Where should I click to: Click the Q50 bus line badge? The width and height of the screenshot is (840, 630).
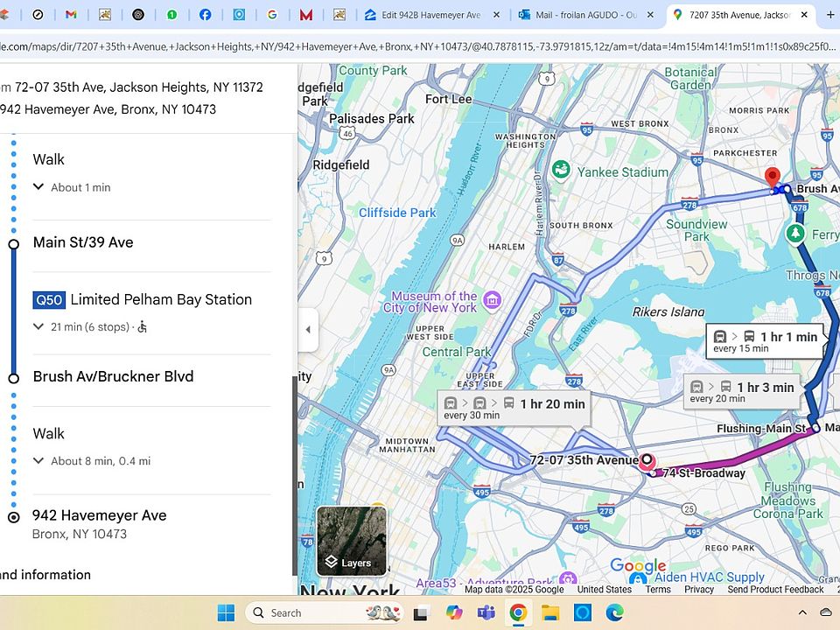click(x=49, y=300)
